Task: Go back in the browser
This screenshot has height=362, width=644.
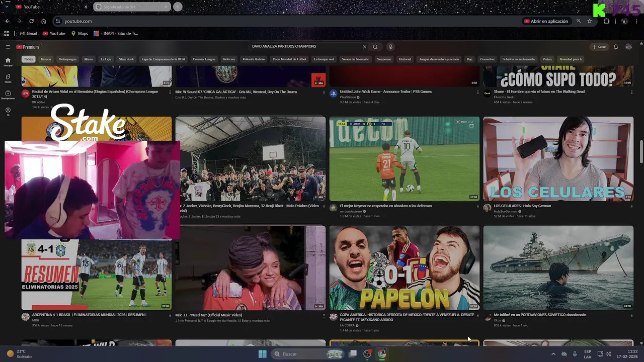Action: point(7,21)
